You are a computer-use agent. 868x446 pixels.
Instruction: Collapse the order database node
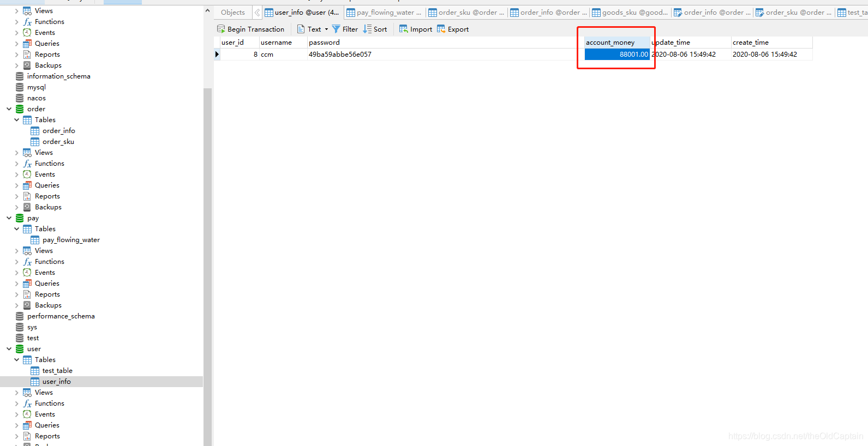pos(9,109)
